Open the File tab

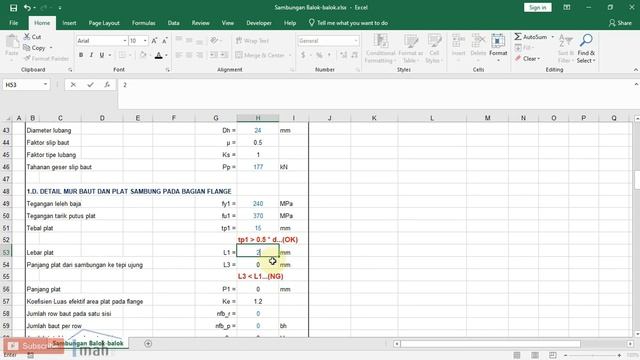(x=13, y=23)
